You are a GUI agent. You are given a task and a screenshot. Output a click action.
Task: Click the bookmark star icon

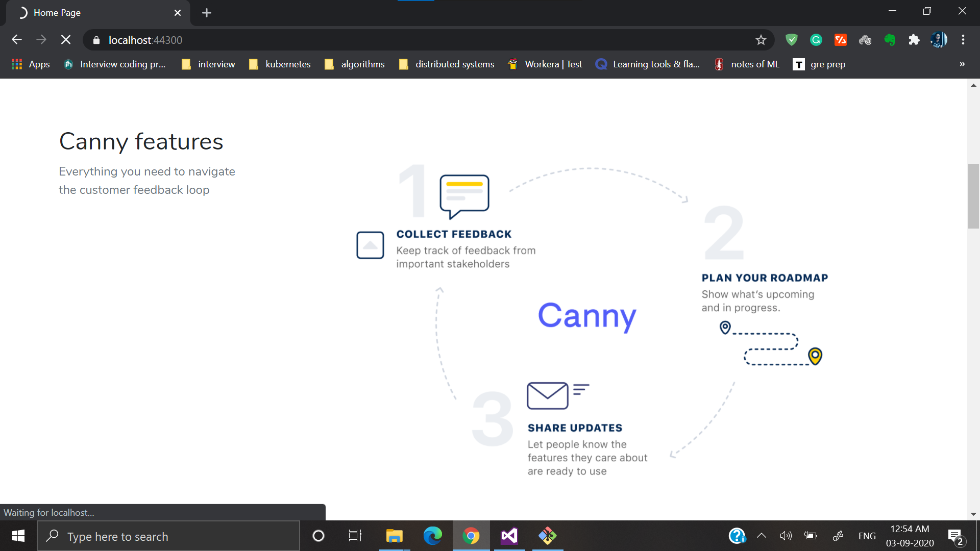(x=761, y=40)
